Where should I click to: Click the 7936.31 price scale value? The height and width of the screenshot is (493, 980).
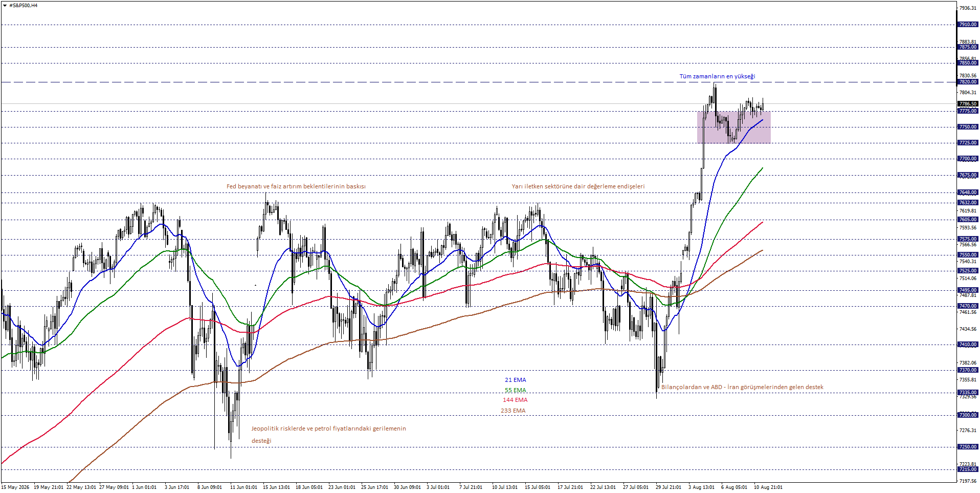point(968,8)
